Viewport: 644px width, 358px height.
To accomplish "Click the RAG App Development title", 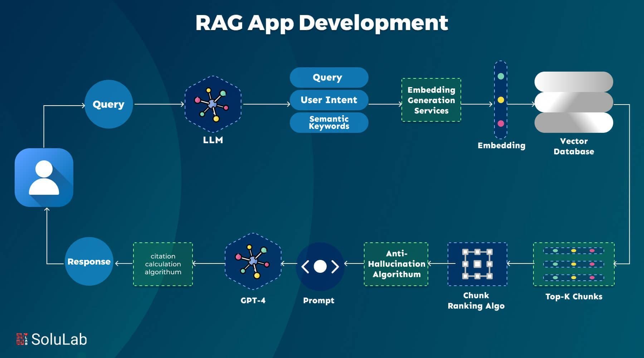I will [x=322, y=23].
